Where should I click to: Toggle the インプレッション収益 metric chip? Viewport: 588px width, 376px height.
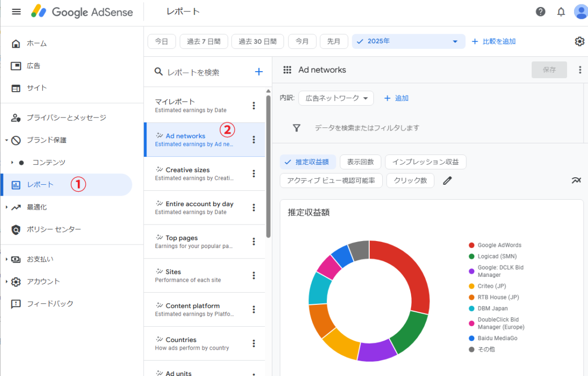425,162
